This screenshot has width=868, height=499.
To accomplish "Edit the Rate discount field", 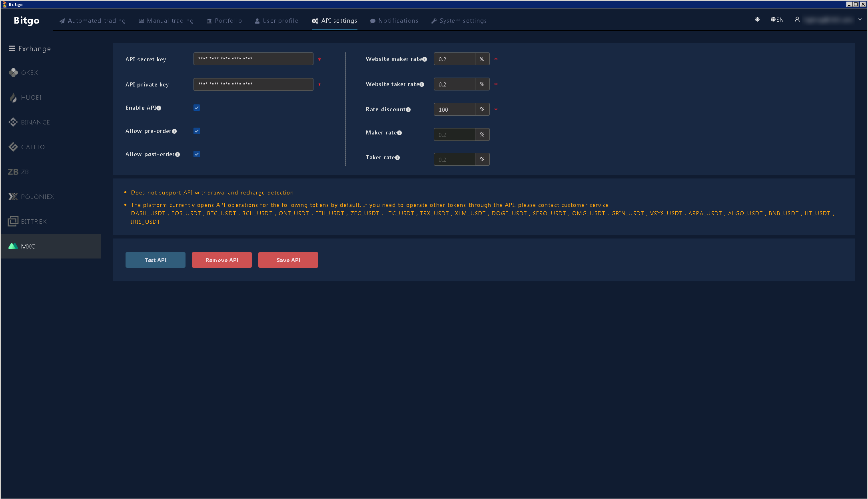I will pyautogui.click(x=454, y=109).
